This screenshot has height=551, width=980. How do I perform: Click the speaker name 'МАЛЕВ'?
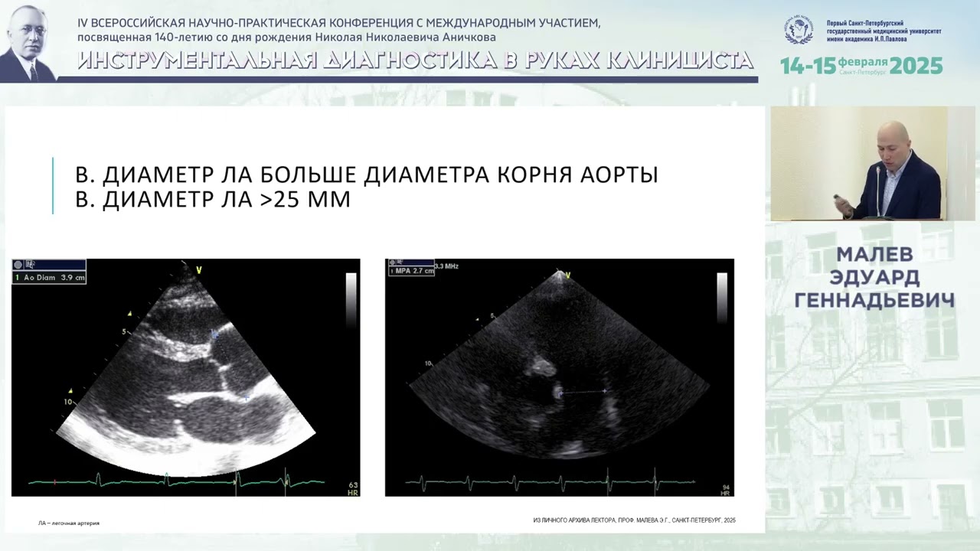(874, 255)
